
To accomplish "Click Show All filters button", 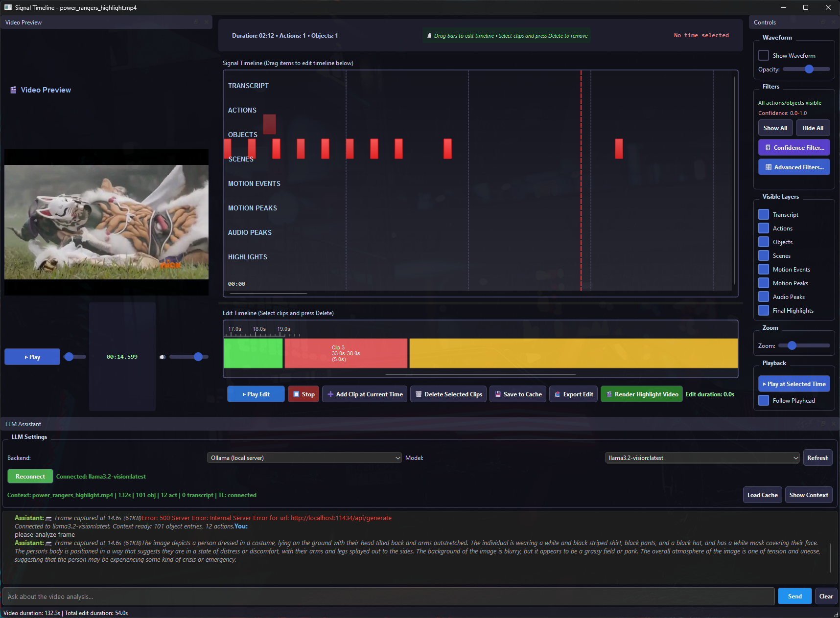I will [775, 128].
